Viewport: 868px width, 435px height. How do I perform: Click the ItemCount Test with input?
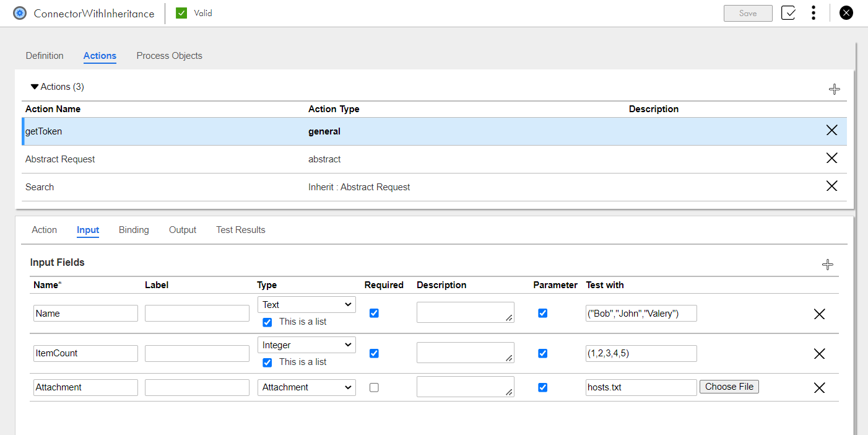pyautogui.click(x=641, y=353)
